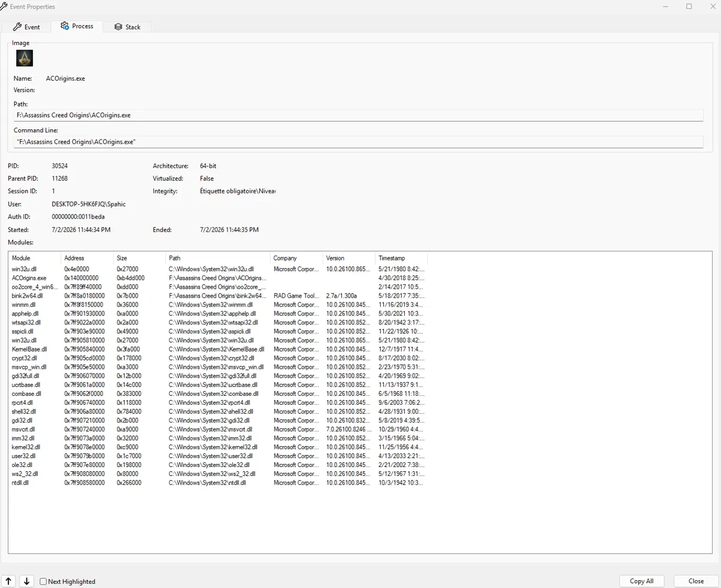Click the PID value 30524
Screen dimensions: 721x588
pyautogui.click(x=61, y=165)
